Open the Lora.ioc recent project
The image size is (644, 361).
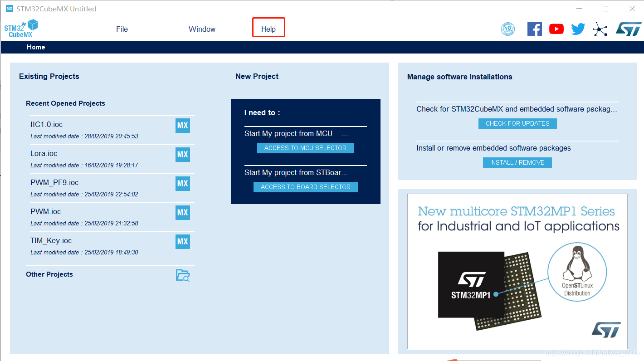click(44, 153)
